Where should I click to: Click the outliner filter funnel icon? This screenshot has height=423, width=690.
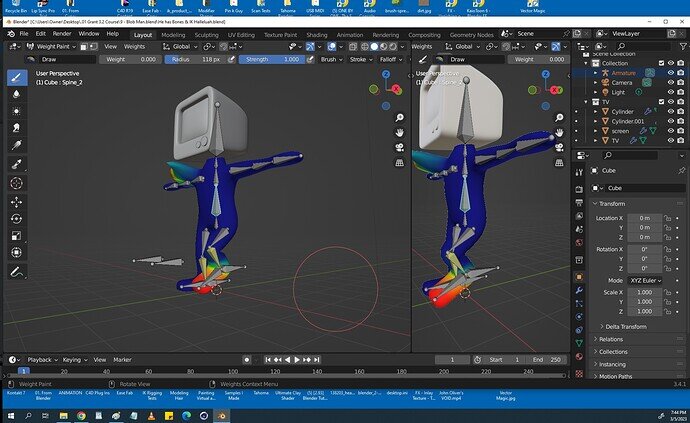[683, 46]
